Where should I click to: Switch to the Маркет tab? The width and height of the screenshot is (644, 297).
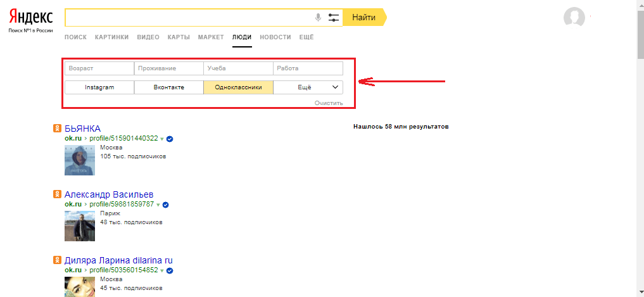pyautogui.click(x=211, y=37)
